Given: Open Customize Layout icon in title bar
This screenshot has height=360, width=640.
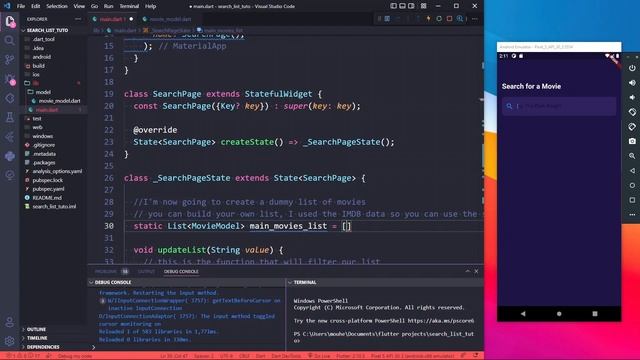Looking at the screenshot, I should coord(424,6).
